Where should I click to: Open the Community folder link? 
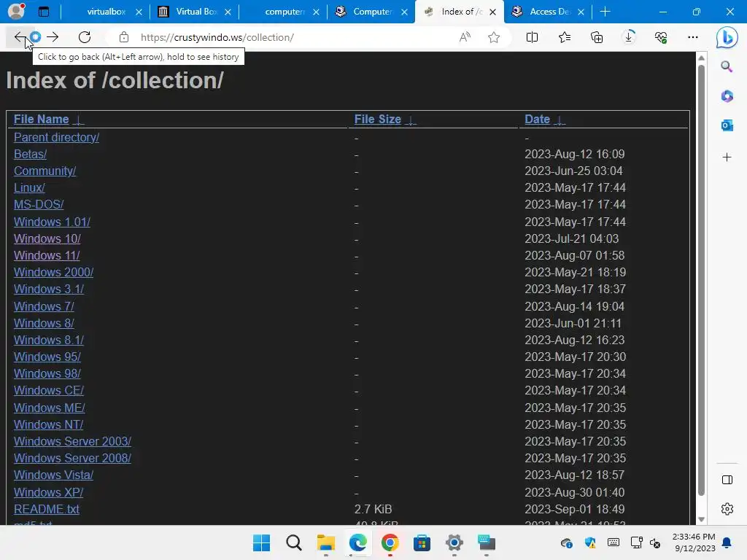tap(44, 171)
